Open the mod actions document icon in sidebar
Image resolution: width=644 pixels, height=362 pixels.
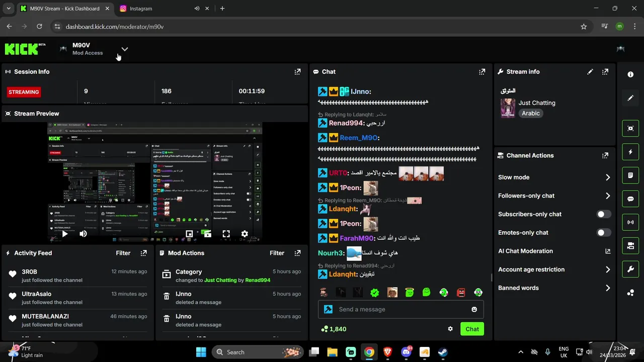tap(630, 175)
